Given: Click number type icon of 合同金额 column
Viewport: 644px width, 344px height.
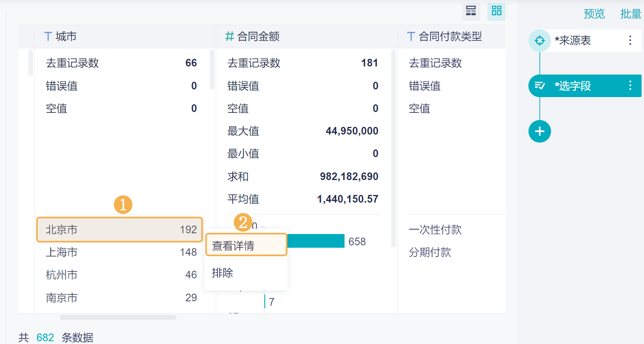Looking at the screenshot, I should [229, 37].
